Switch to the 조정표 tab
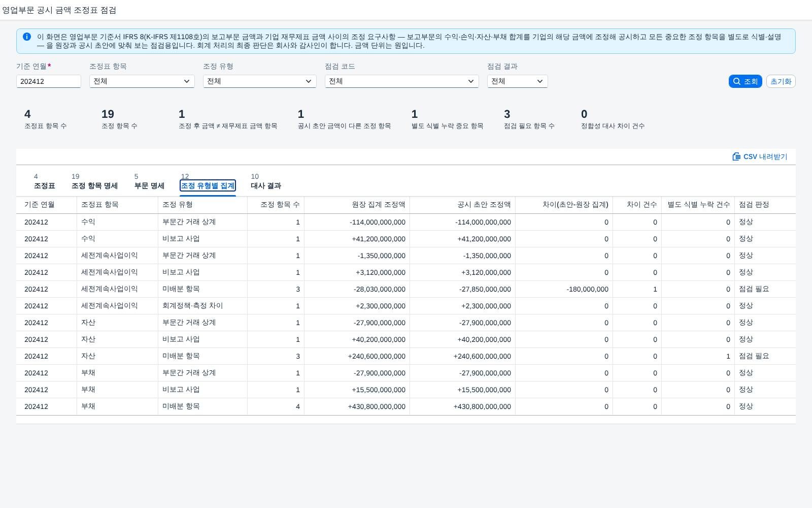Screen dimensions: 812x508 [45, 181]
